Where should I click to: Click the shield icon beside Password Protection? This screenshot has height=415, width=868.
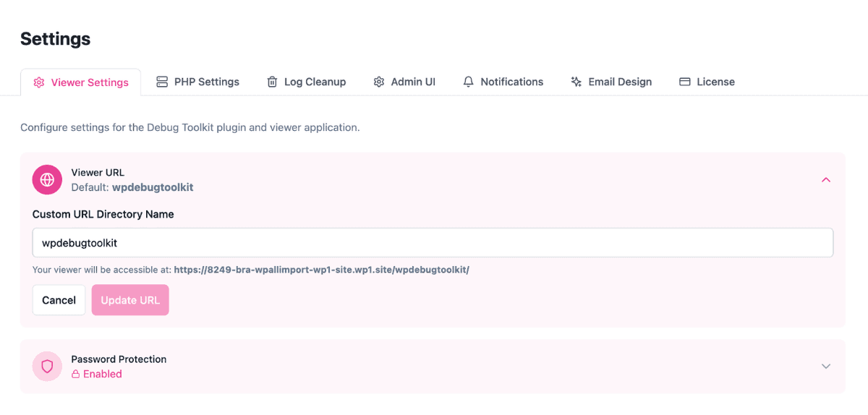pos(47,367)
